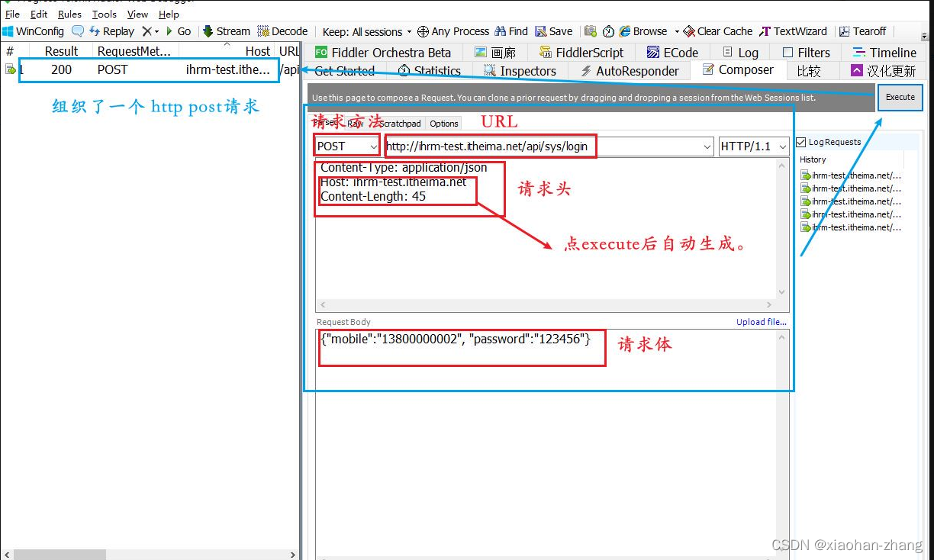Toggle the Log Requests checkbox
The height and width of the screenshot is (560, 934).
(800, 142)
